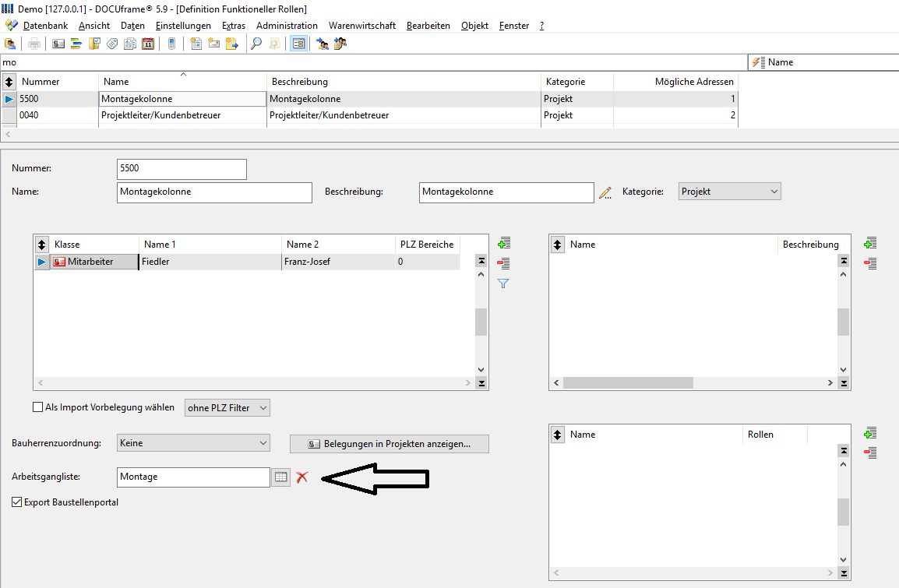Open the Fenster menu

tap(513, 26)
